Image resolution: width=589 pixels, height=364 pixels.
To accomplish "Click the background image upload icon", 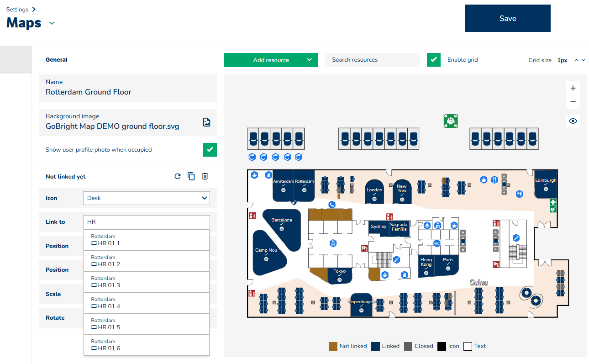I will click(x=206, y=122).
